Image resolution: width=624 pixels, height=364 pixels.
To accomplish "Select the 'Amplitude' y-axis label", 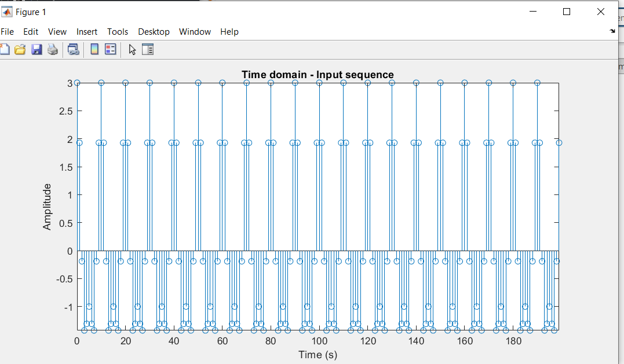I will [x=48, y=207].
